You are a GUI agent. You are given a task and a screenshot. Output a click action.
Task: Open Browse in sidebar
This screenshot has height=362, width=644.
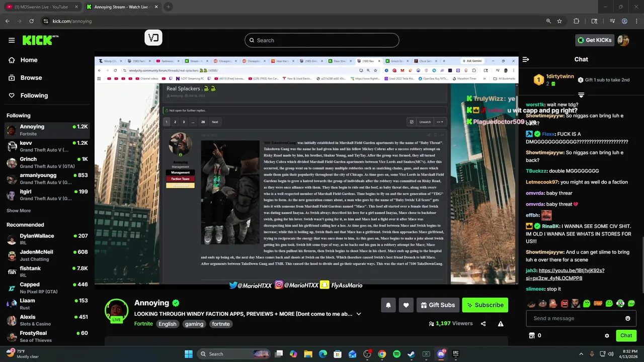click(x=31, y=78)
